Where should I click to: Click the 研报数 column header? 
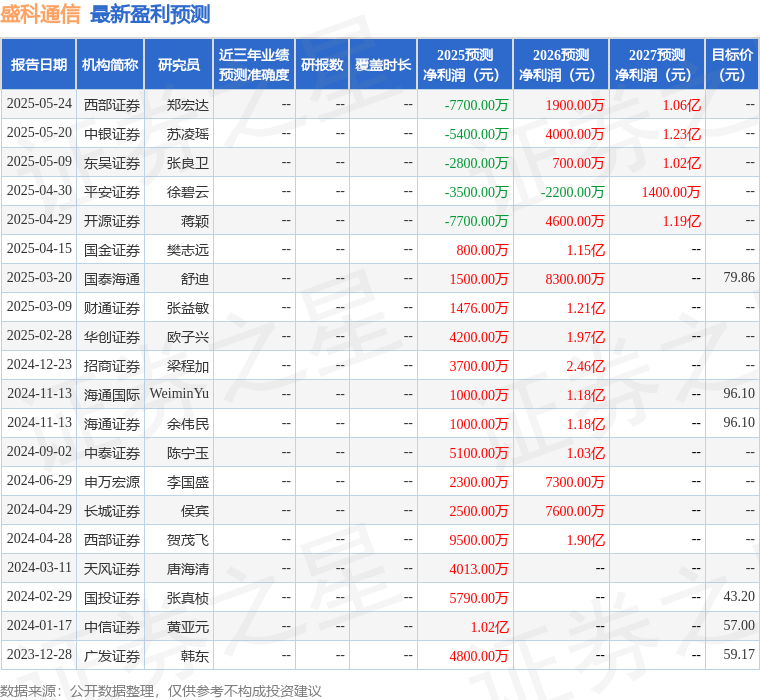pyautogui.click(x=322, y=64)
